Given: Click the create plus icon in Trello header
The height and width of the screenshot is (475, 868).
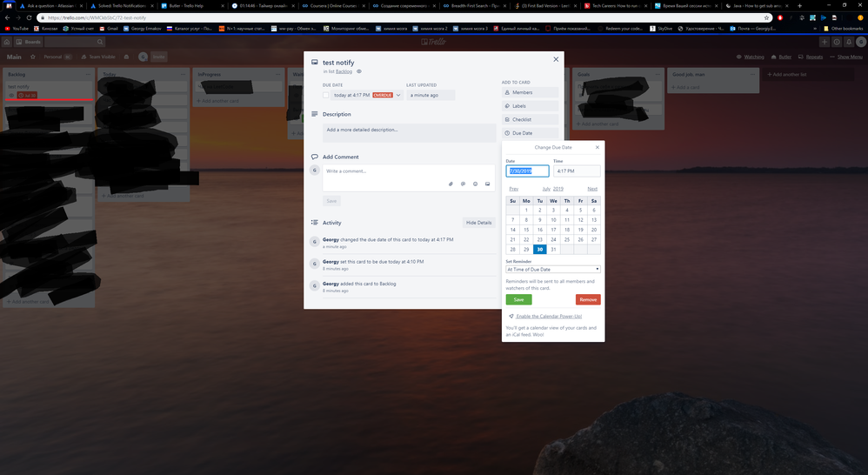Looking at the screenshot, I should [825, 42].
